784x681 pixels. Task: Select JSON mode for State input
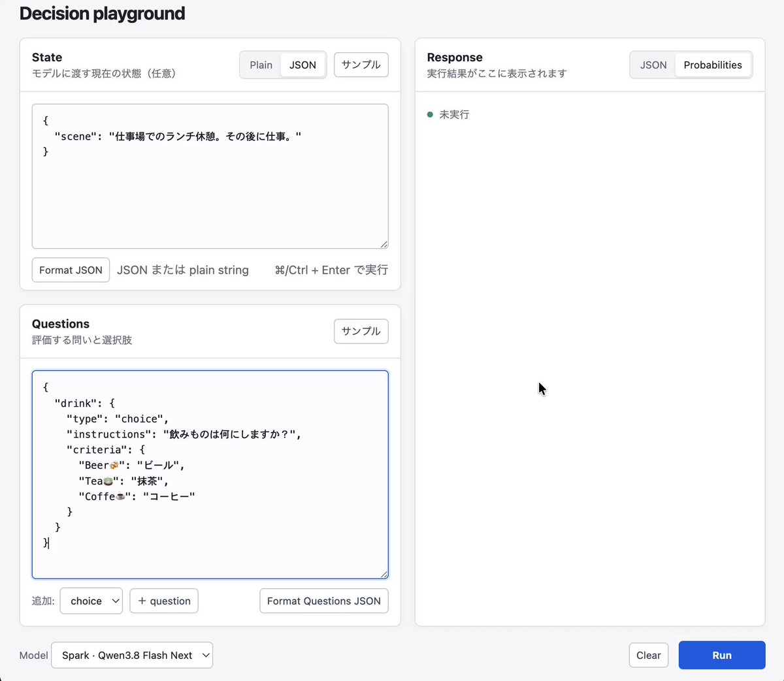[x=302, y=65]
